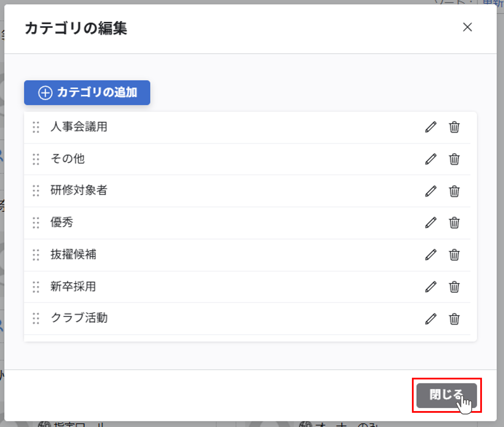Click the pencil icon for 新卒採用
Viewport: 504px width, 427px height.
pos(431,287)
